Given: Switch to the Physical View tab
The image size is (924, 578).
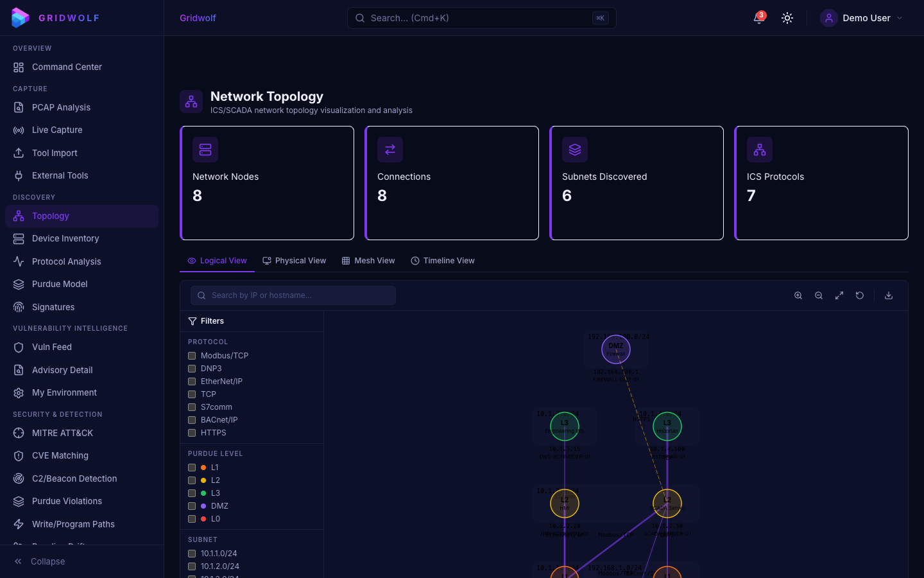Looking at the screenshot, I should point(295,261).
